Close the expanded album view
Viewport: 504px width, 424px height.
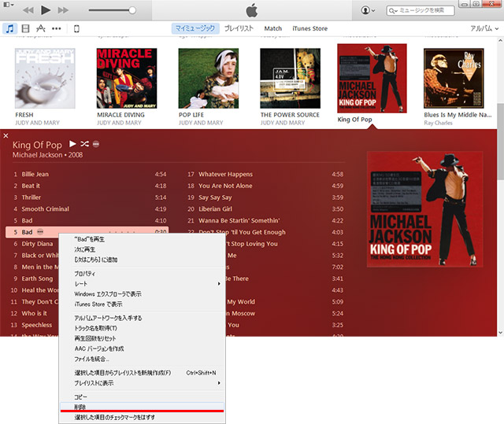[x=6, y=136]
